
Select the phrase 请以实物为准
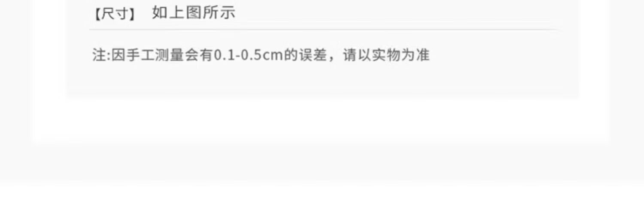[x=386, y=56]
